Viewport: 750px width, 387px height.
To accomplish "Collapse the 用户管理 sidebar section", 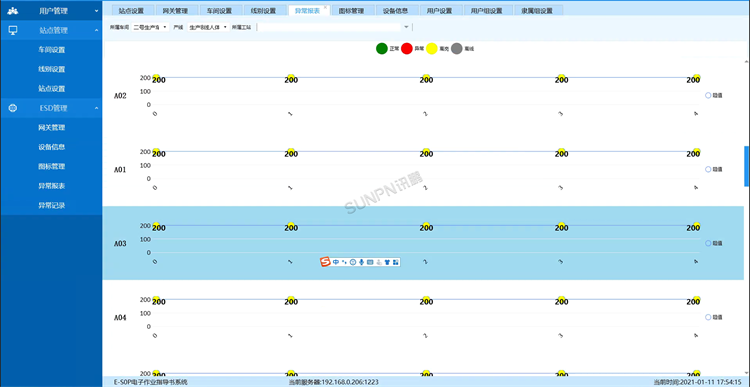I will pos(51,11).
